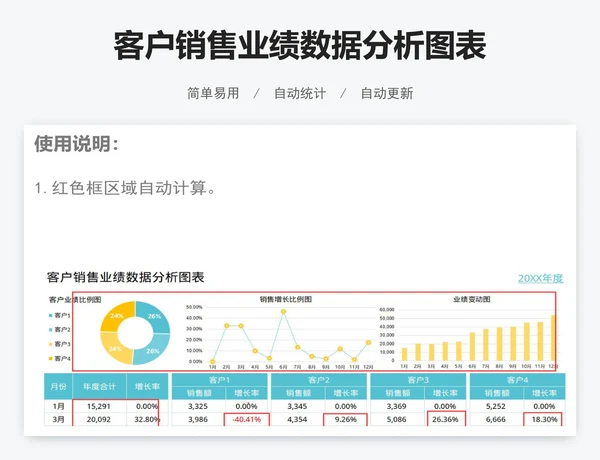Select the 20,092 annual total cell

[x=99, y=419]
